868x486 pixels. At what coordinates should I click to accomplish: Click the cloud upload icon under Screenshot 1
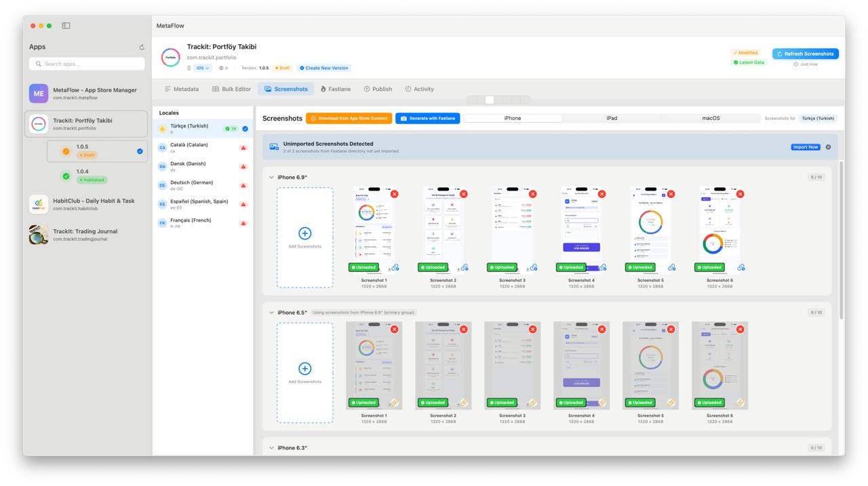[395, 267]
